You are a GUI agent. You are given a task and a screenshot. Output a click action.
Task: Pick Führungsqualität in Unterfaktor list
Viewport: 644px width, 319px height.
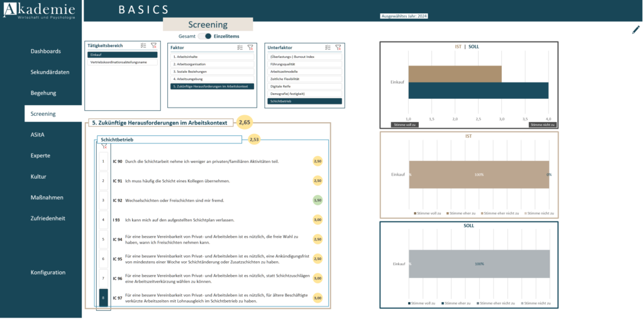click(x=304, y=64)
